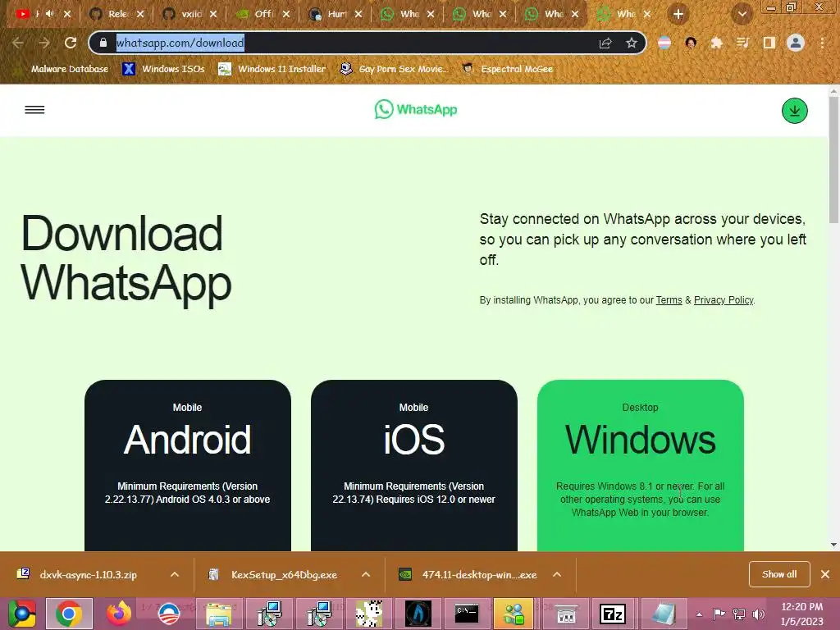Expand options for KexSetup_x64Dbg.exe download
This screenshot has height=630, width=840.
click(366, 574)
